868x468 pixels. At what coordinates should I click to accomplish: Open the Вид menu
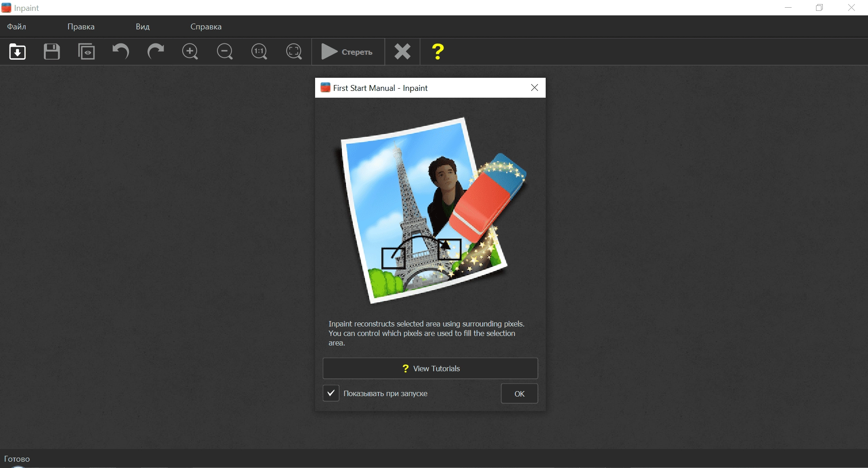pyautogui.click(x=143, y=27)
